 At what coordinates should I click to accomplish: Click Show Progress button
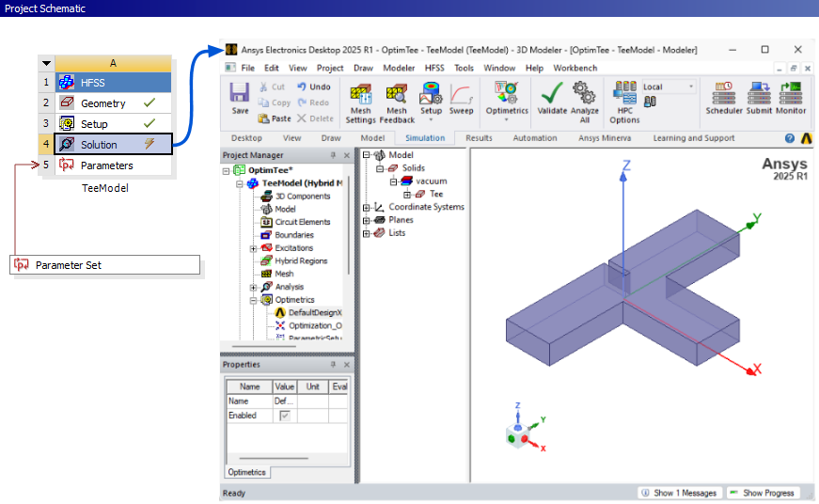pyautogui.click(x=763, y=493)
